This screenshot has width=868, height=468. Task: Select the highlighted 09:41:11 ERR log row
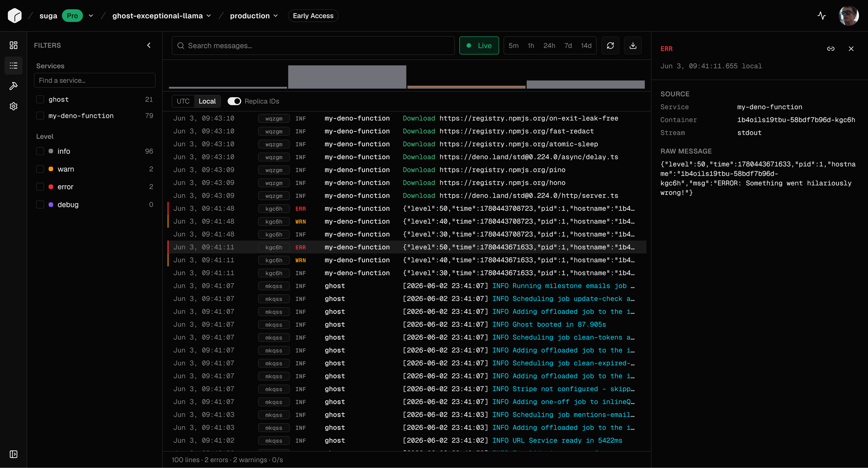coord(407,247)
